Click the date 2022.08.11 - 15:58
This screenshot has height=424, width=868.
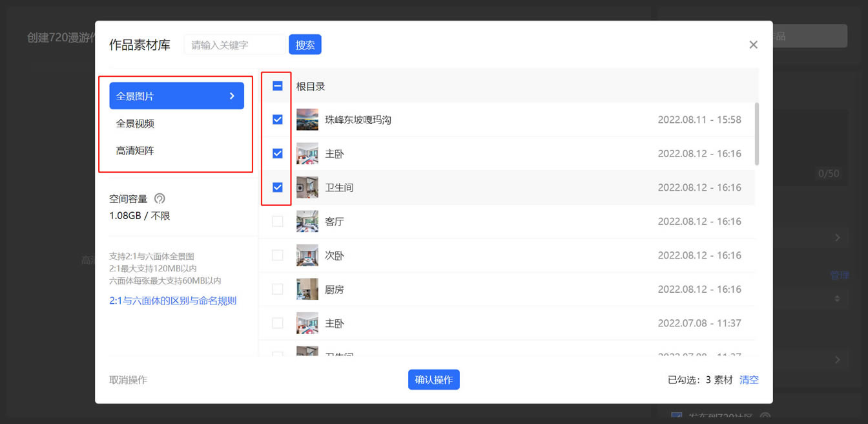(699, 120)
